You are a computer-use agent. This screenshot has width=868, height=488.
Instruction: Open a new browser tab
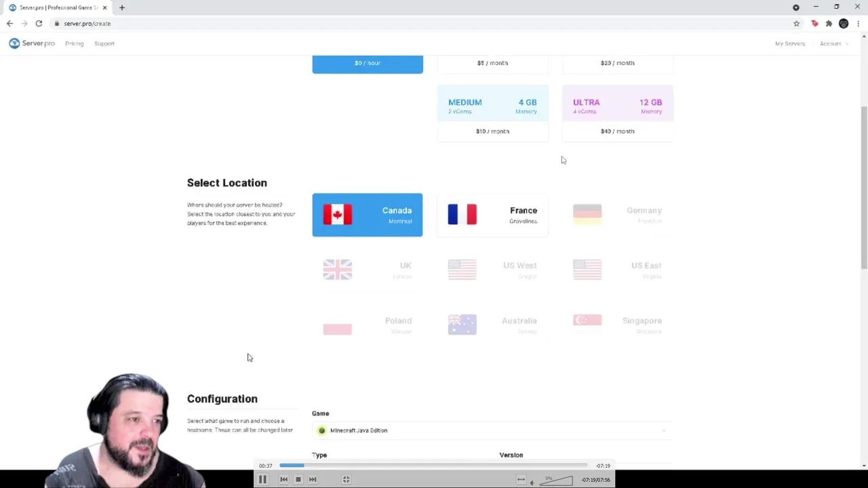122,7
